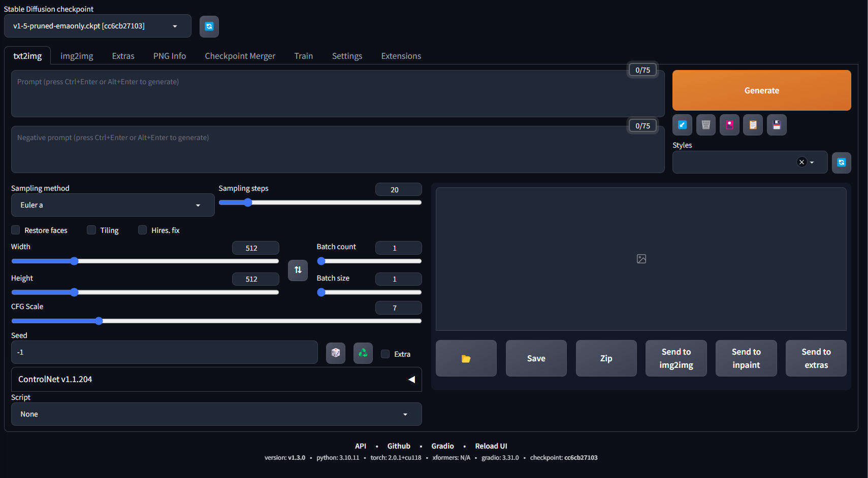Click the blue arrow read-parameters icon
Viewport: 868px width, 478px height.
click(x=682, y=125)
